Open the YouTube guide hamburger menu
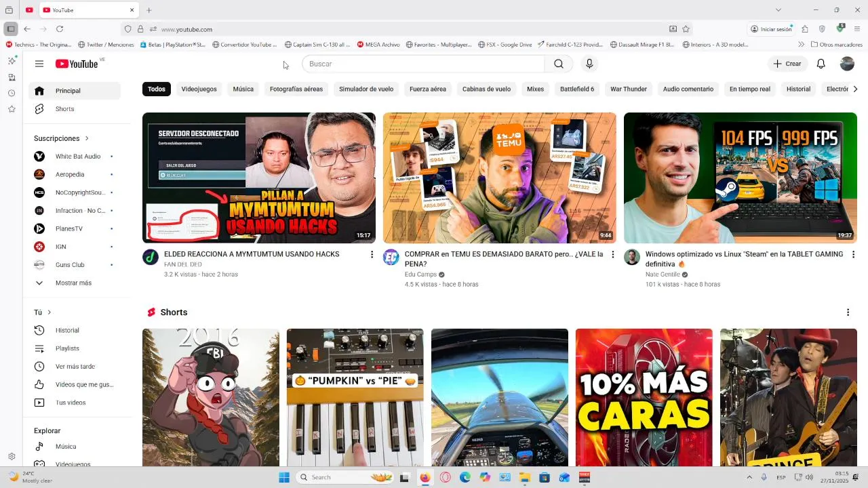 39,64
